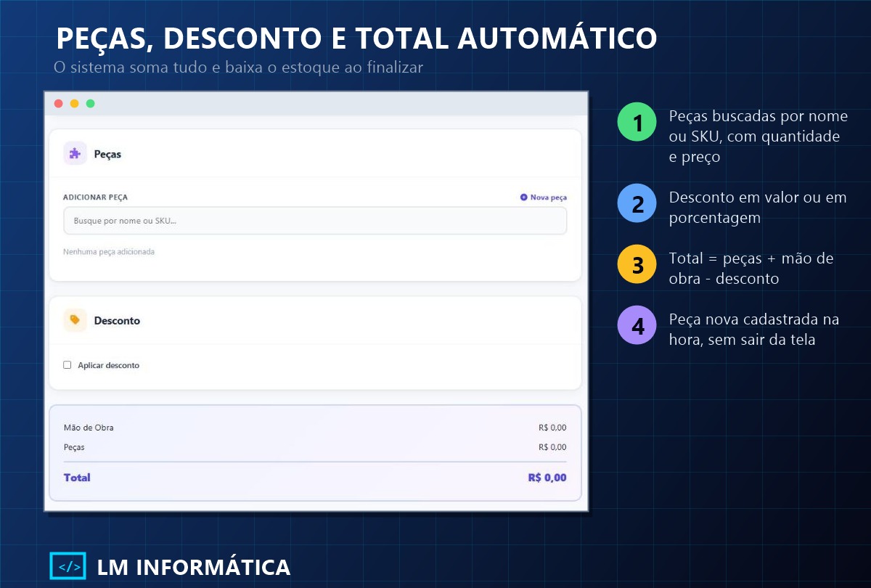
Task: Click the green maximize window dot
Action: (91, 104)
